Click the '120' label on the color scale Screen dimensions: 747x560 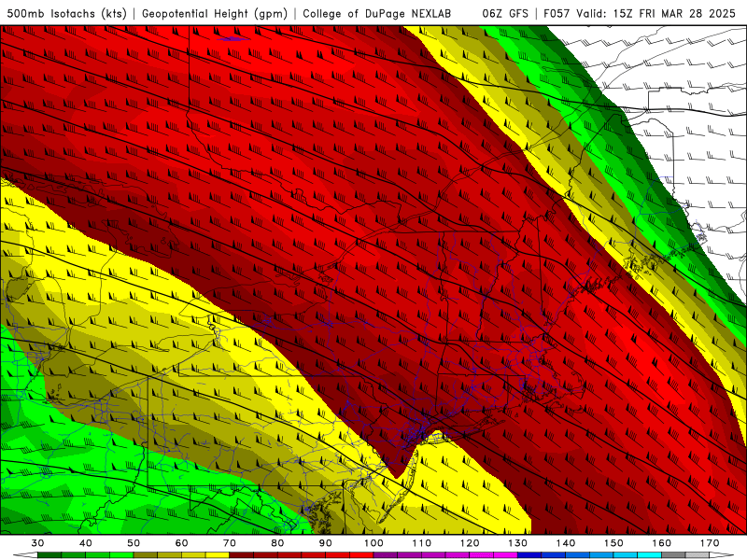click(x=470, y=543)
